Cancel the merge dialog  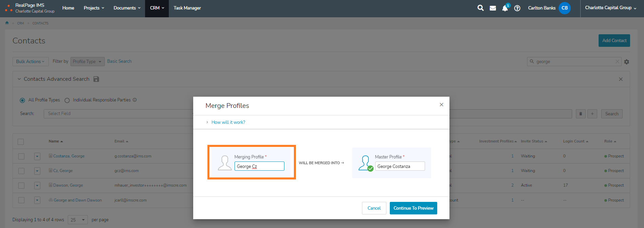(x=374, y=208)
